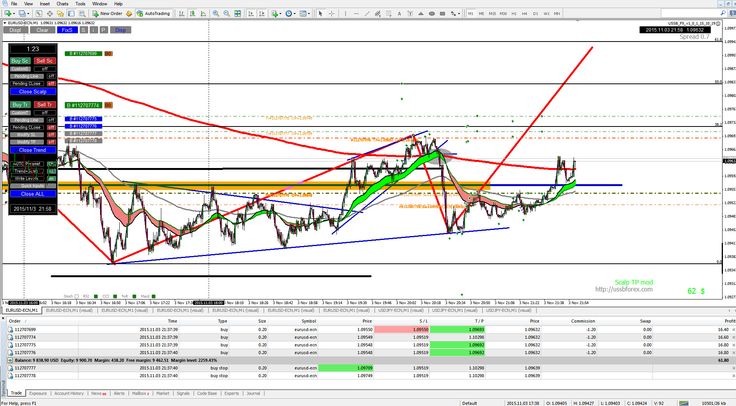The width and height of the screenshot is (736, 406).
Task: Switch chart to candlesticks icon
Action: coord(192,14)
